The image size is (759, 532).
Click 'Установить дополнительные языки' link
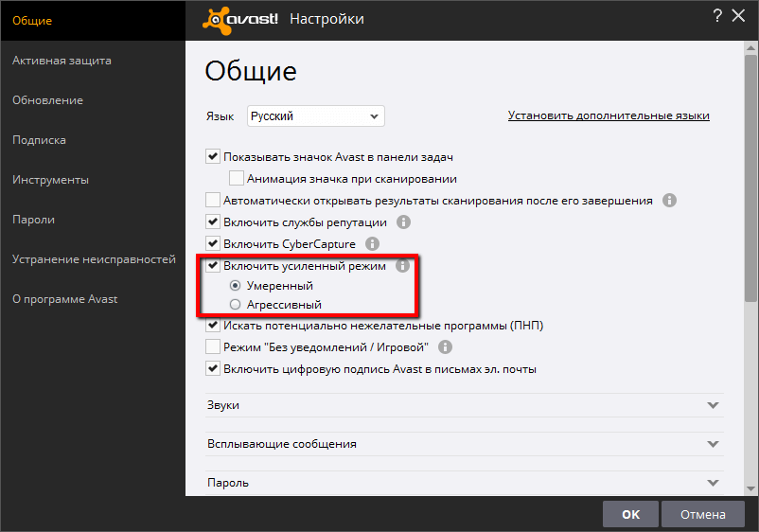click(609, 115)
